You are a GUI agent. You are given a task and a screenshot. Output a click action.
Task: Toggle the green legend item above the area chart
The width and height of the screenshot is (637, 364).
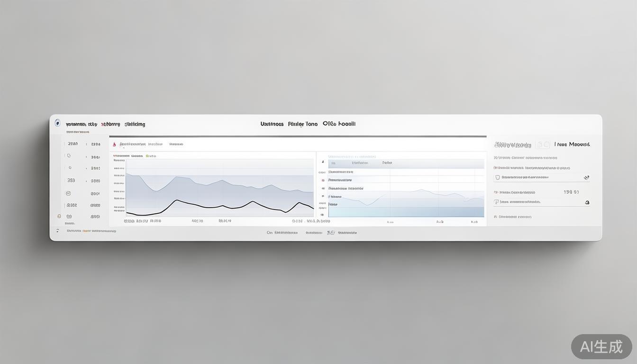(151, 155)
